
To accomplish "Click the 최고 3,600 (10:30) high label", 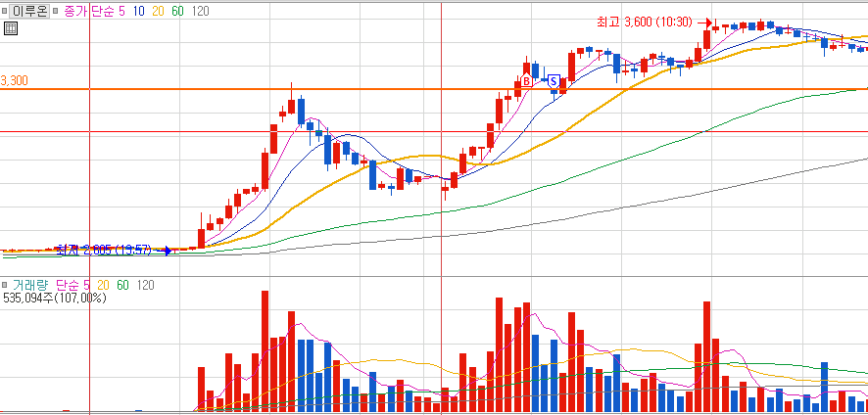I will click(645, 23).
